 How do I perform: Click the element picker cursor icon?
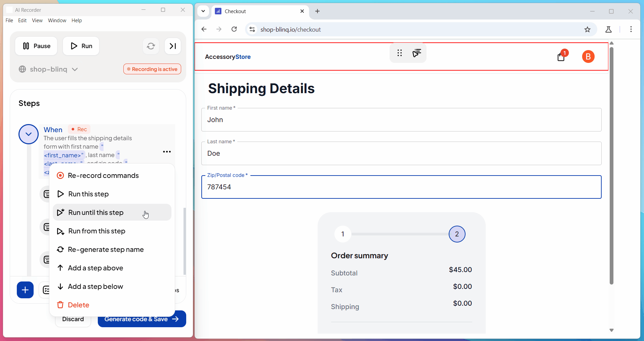coord(417,53)
